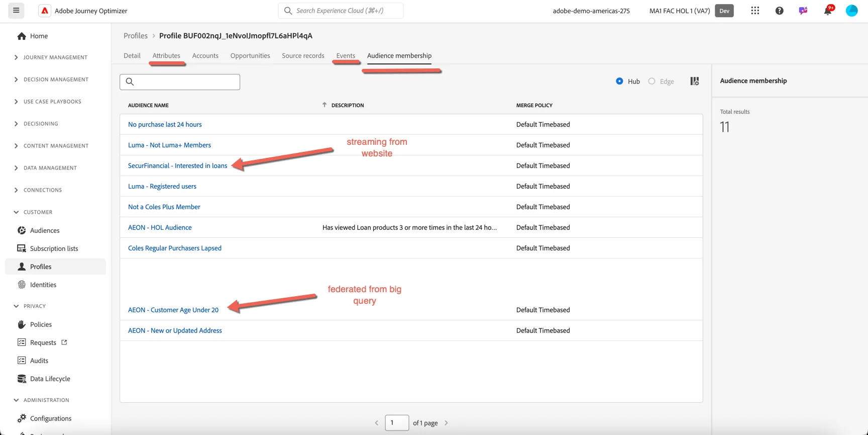The image size is (868, 435).
Task: Sort by Audience Name column header
Action: pyautogui.click(x=148, y=105)
